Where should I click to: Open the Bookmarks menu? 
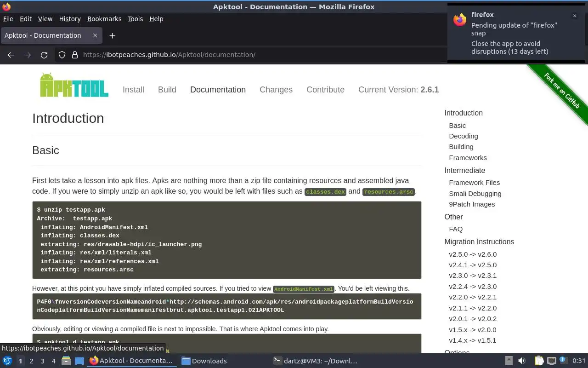coord(104,19)
